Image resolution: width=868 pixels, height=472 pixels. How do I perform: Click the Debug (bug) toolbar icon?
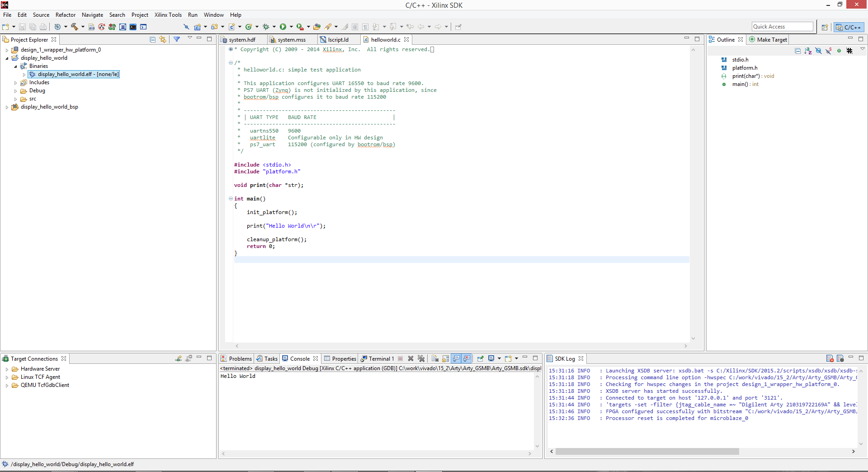(266, 27)
